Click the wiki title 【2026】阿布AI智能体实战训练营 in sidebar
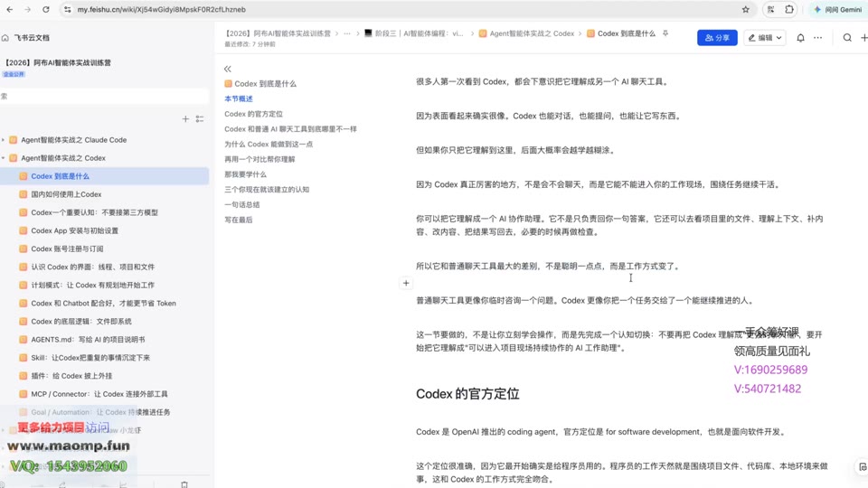 58,62
